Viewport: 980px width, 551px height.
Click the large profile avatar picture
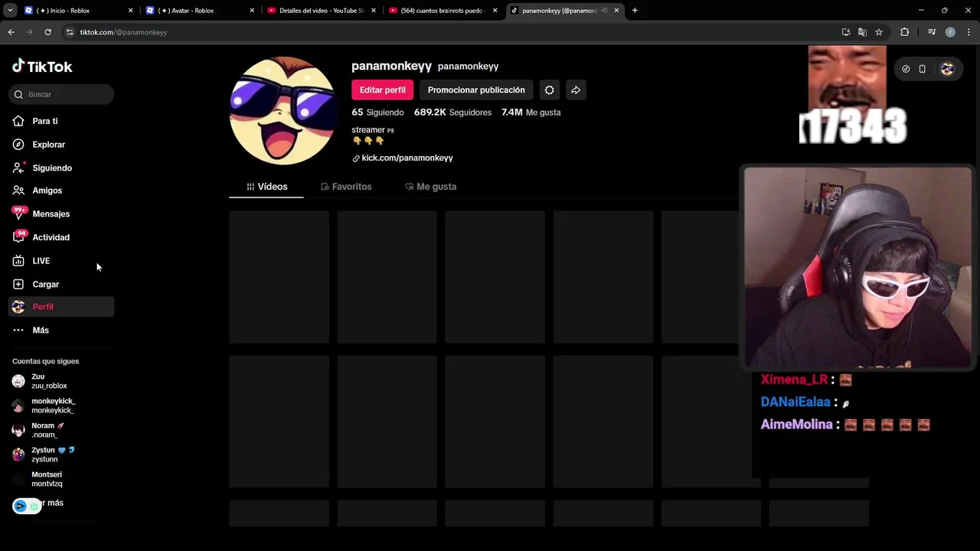[283, 111]
